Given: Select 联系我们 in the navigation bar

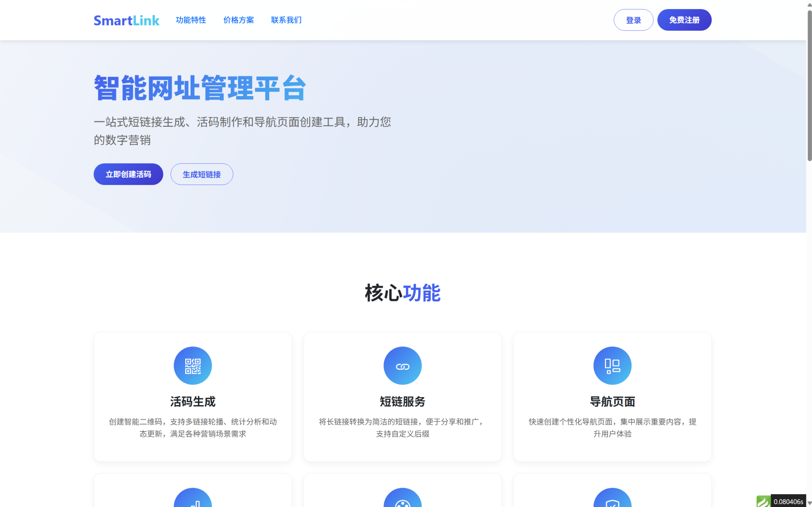Looking at the screenshot, I should [286, 20].
